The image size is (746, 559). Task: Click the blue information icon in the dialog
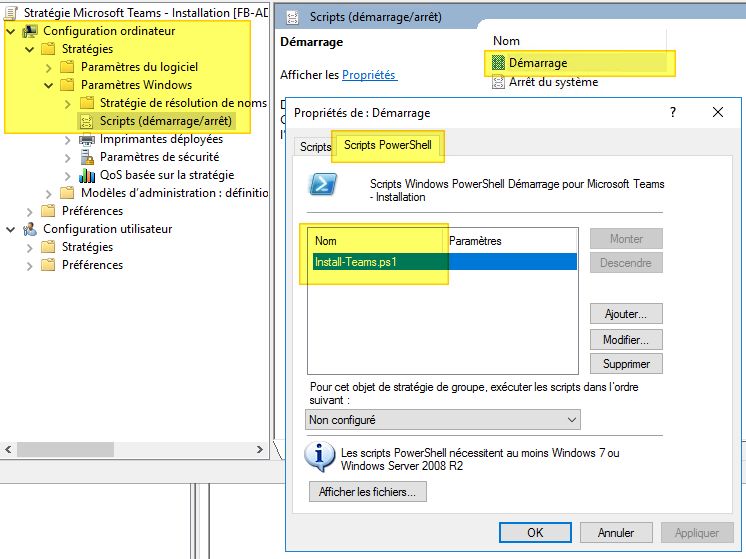319,457
